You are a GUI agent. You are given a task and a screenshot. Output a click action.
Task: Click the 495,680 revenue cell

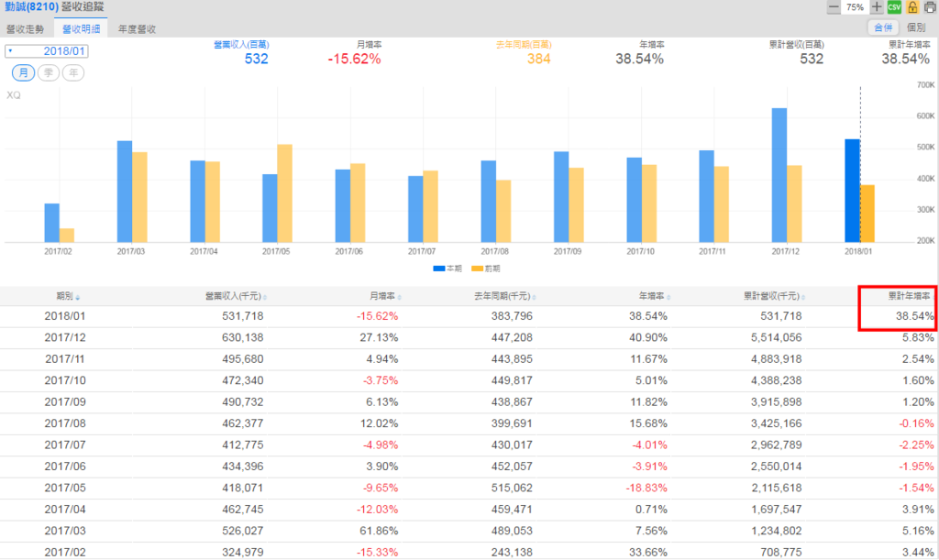click(x=242, y=359)
